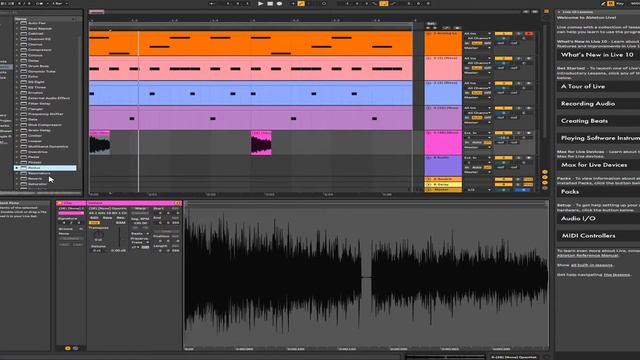Toggle the orange Automation Arm button
This screenshot has width=640, height=360.
pyautogui.click(x=301, y=4)
